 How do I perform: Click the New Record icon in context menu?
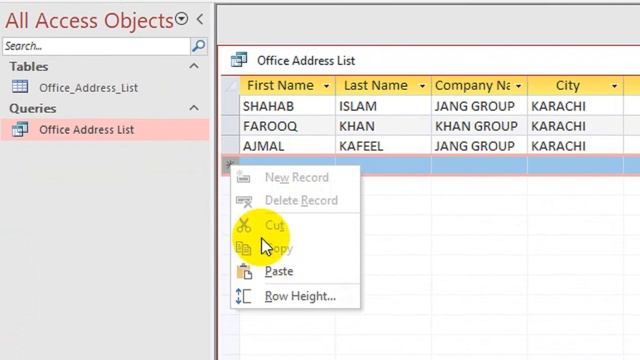(244, 178)
